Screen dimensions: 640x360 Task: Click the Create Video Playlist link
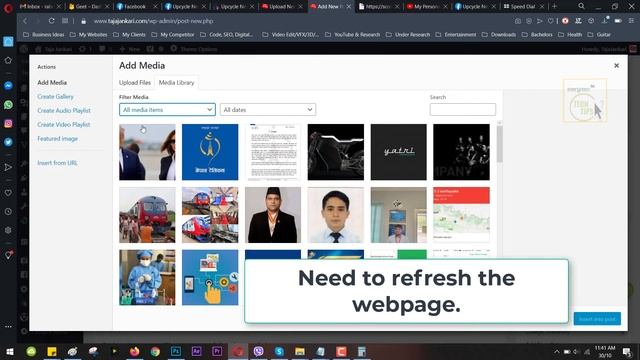click(x=63, y=124)
